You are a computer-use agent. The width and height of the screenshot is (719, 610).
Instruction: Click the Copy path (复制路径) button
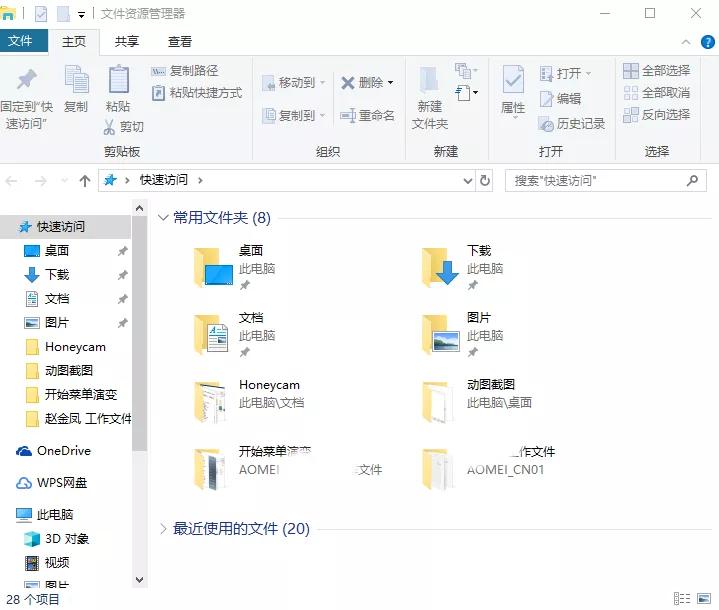(x=185, y=71)
